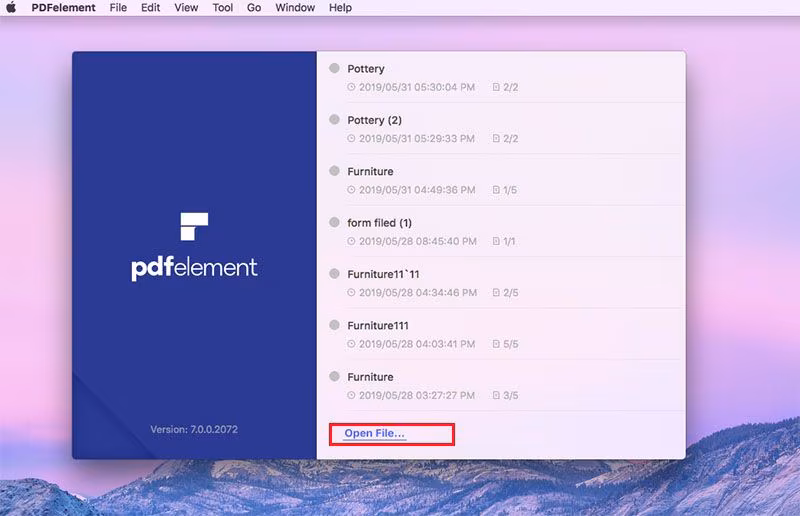
Task: Click clock icon next to 03:27:27 PM
Action: tap(351, 395)
